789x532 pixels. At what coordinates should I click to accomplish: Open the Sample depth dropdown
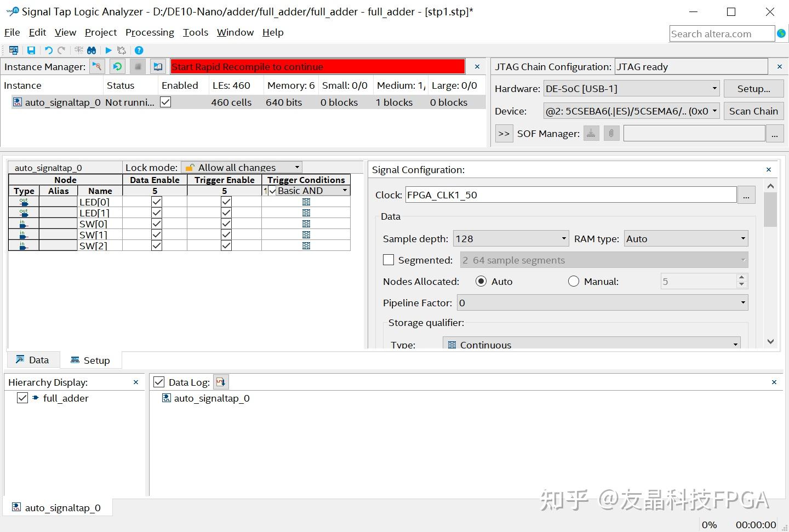pyautogui.click(x=564, y=238)
